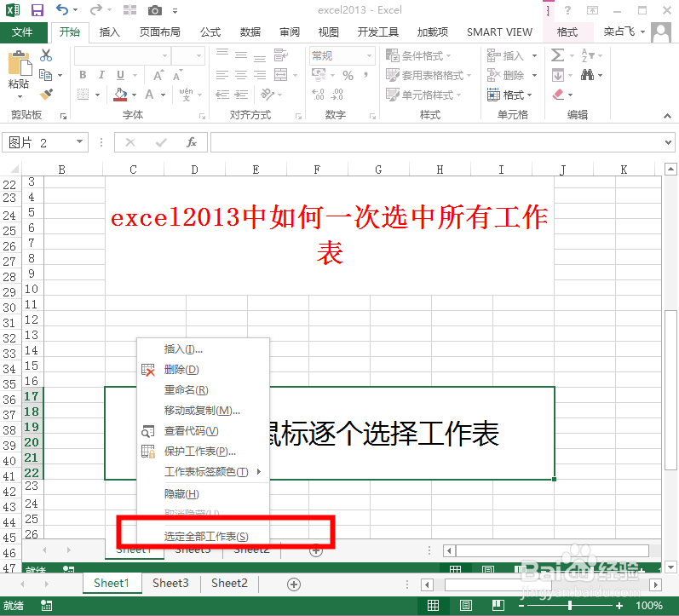
Task: Open the 条件格式 dropdown
Action: [418, 55]
